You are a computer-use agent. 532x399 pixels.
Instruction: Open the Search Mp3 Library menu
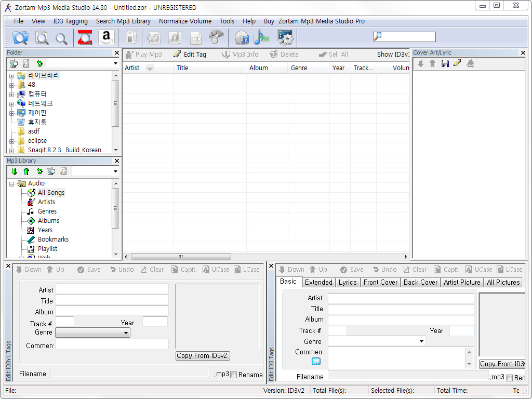(123, 21)
